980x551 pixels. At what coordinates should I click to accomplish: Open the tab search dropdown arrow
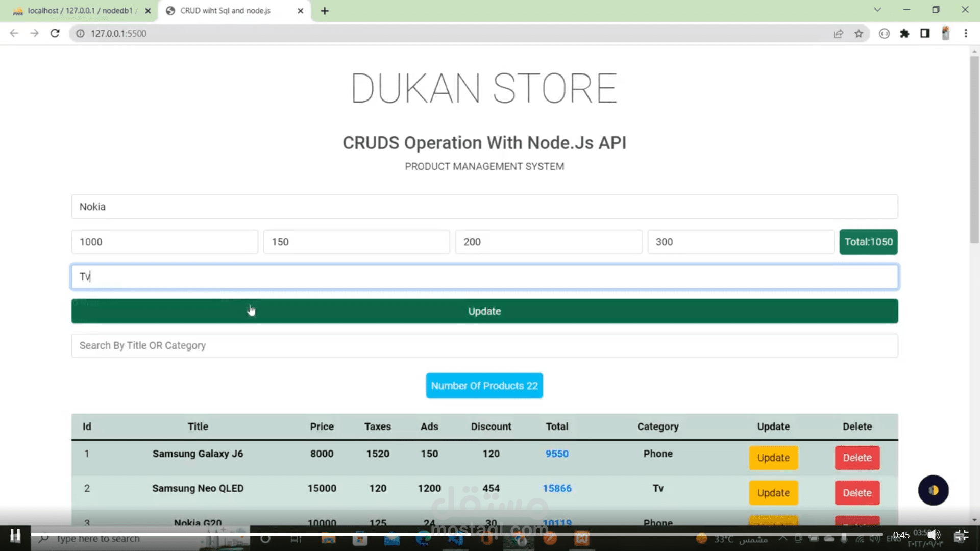[877, 10]
